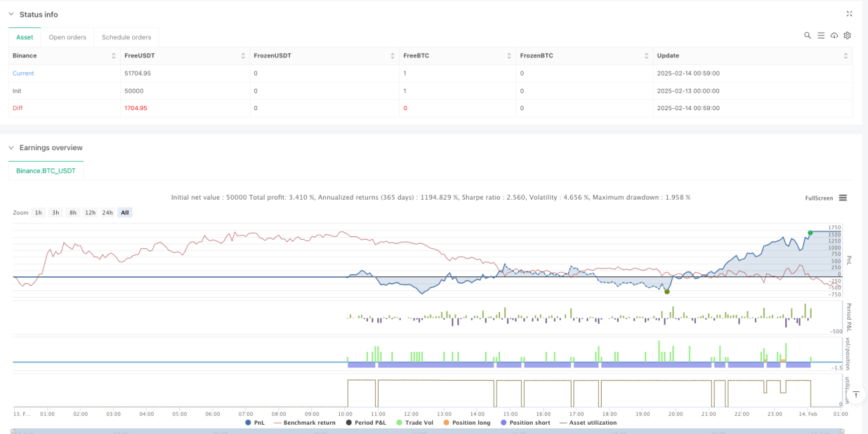Sort by the FreeBTC column

pyautogui.click(x=457, y=55)
